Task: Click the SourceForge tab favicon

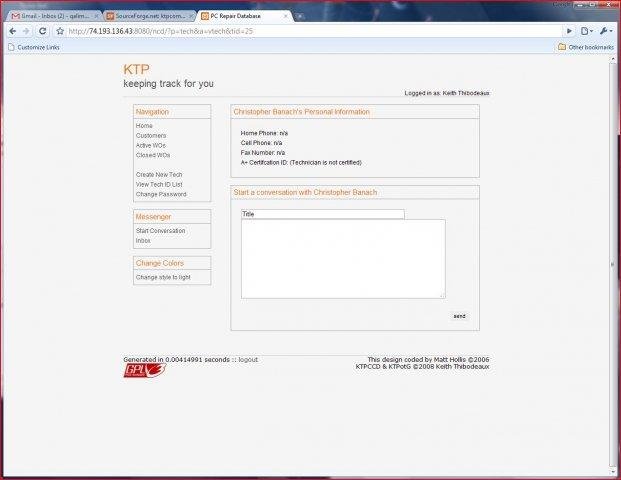Action: coord(110,16)
